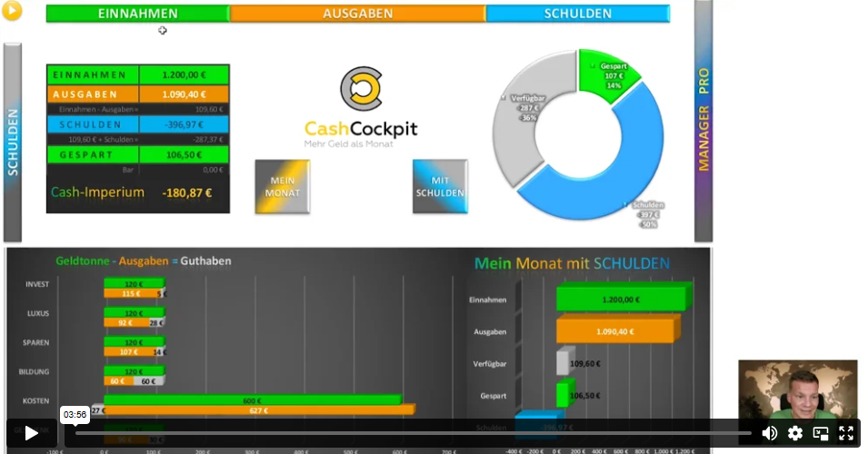
Task: Open the AUSGABEN tab
Action: (357, 14)
